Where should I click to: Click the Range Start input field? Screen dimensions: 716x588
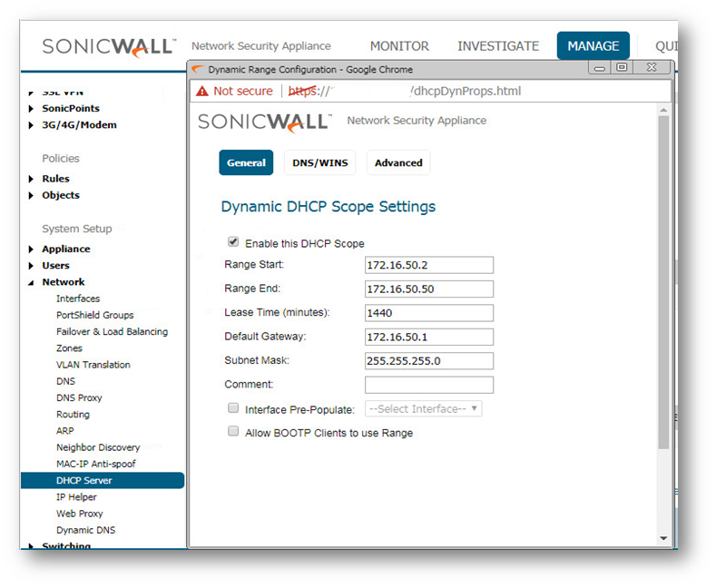[429, 265]
